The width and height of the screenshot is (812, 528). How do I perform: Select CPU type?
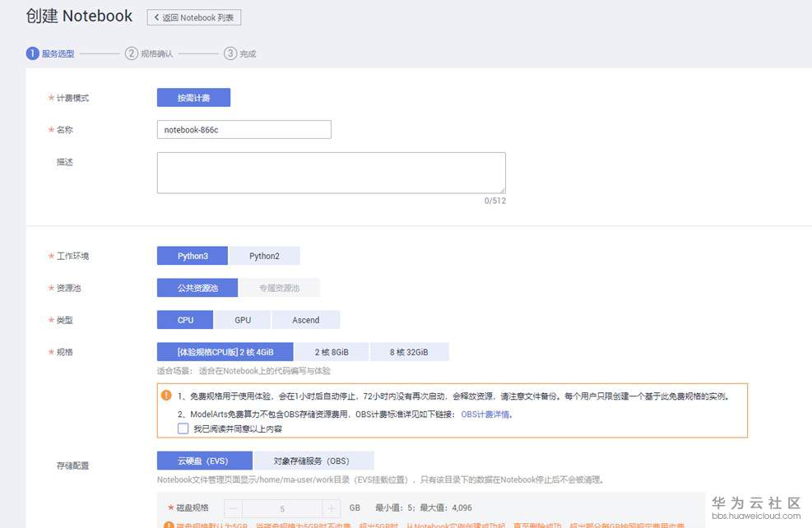point(185,320)
